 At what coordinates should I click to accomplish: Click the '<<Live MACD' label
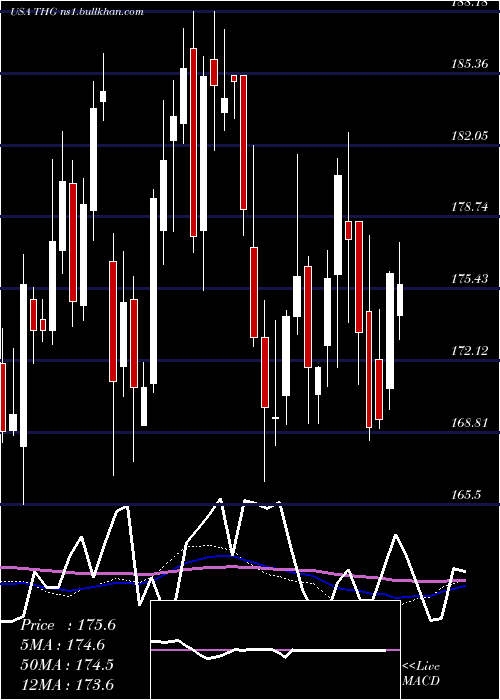pos(421,674)
